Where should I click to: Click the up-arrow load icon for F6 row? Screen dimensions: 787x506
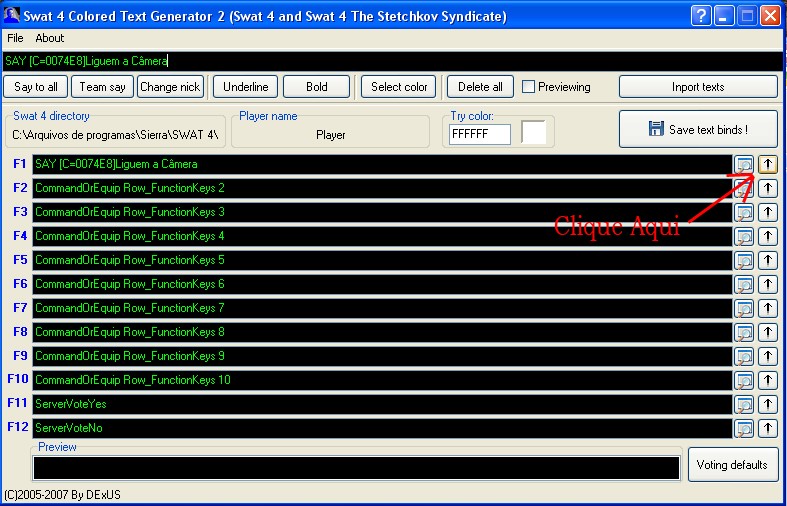(x=767, y=284)
